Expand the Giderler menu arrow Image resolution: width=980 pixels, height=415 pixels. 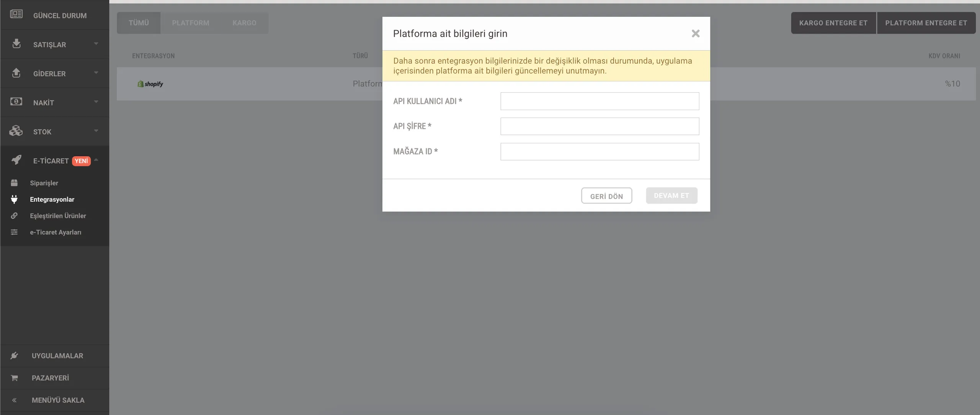pos(96,73)
